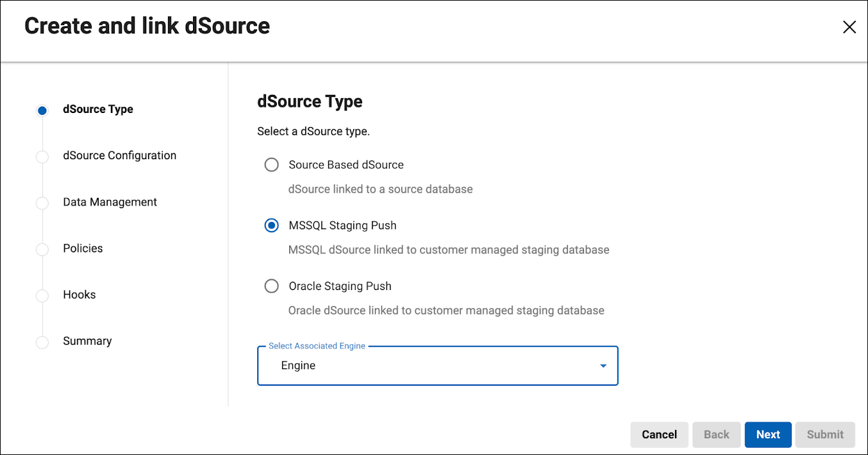Choose Oracle Staging Push dSource type
The width and height of the screenshot is (868, 455).
pyautogui.click(x=271, y=286)
